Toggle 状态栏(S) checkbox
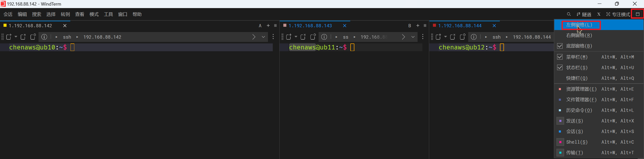The image size is (644, 159). [x=560, y=68]
